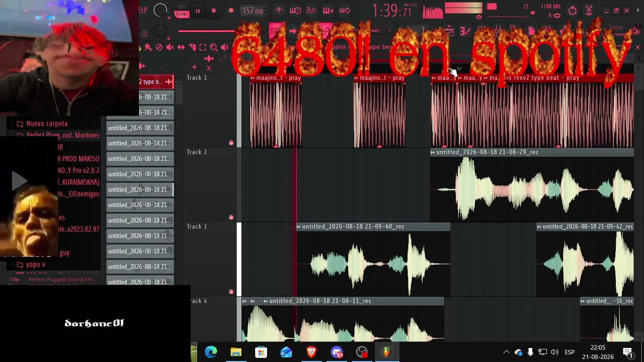Viewport: 644px width, 362px height.
Task: Select the Delete playlist tool
Action: [159, 47]
